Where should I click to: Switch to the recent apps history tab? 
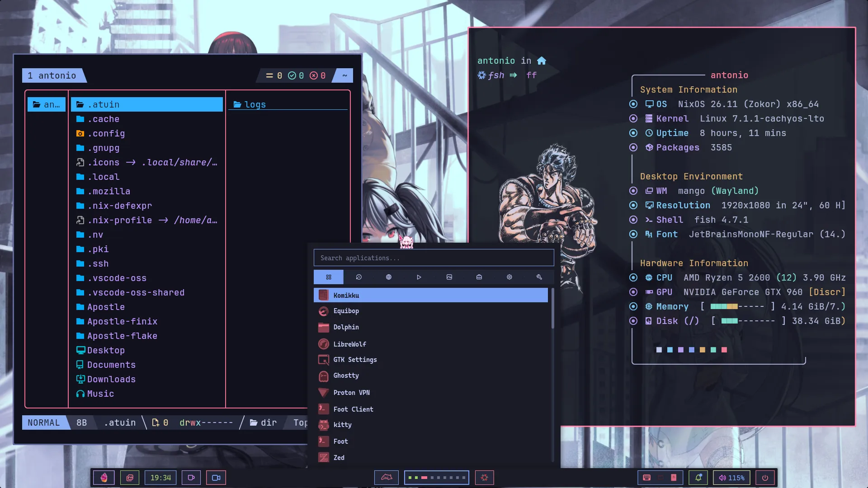point(359,277)
